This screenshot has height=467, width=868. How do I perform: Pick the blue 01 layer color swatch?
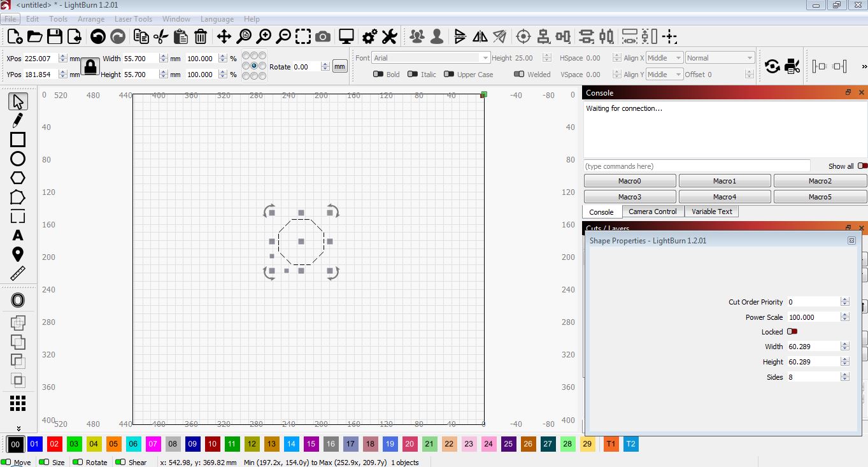pos(35,444)
